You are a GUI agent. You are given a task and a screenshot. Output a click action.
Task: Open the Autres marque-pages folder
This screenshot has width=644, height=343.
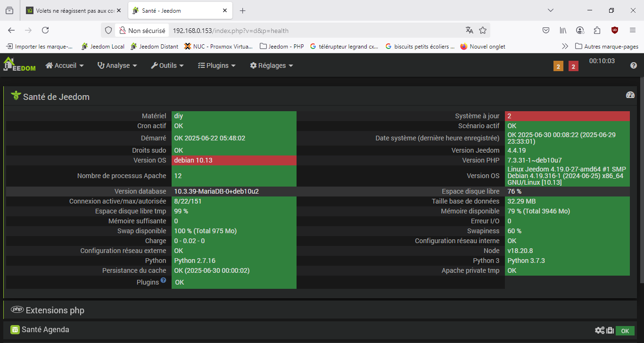607,46
